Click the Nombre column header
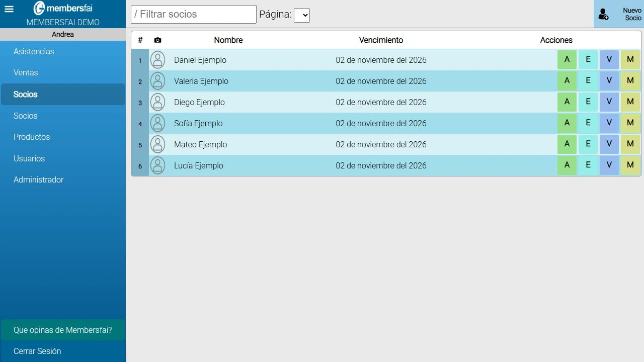The width and height of the screenshot is (644, 362). point(228,40)
